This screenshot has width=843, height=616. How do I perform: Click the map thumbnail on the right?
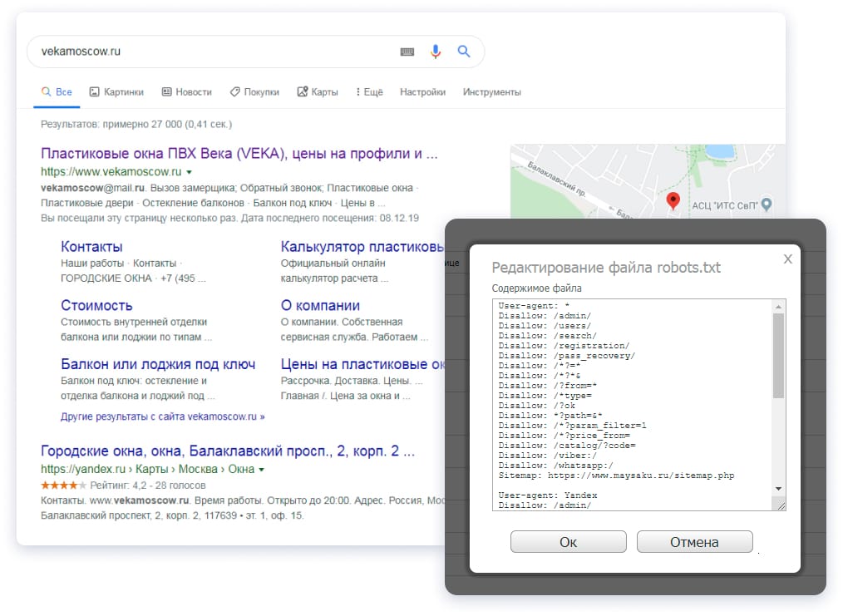pyautogui.click(x=648, y=181)
